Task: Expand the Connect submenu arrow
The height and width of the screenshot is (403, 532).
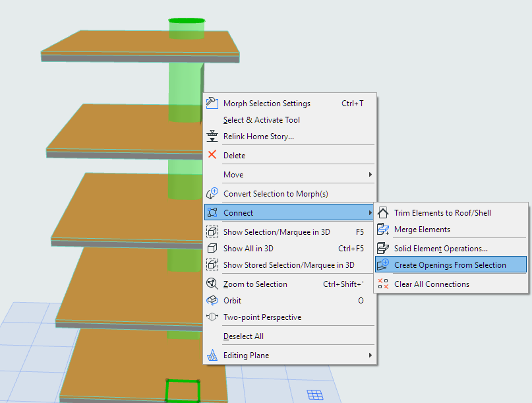Action: (370, 212)
